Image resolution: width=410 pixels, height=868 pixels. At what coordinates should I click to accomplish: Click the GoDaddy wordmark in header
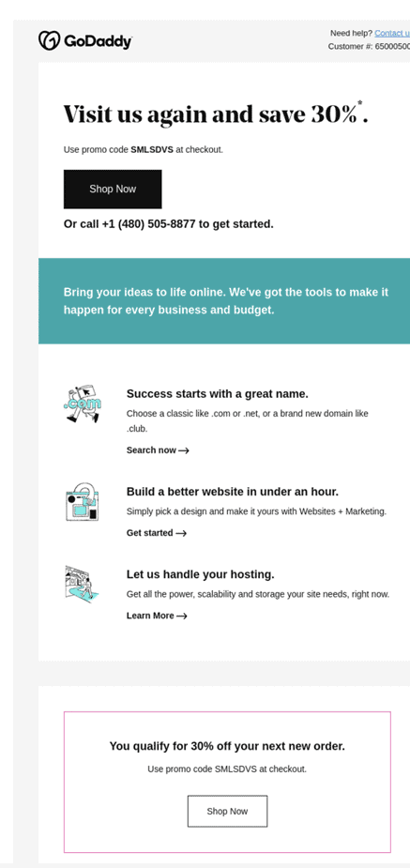click(x=98, y=41)
